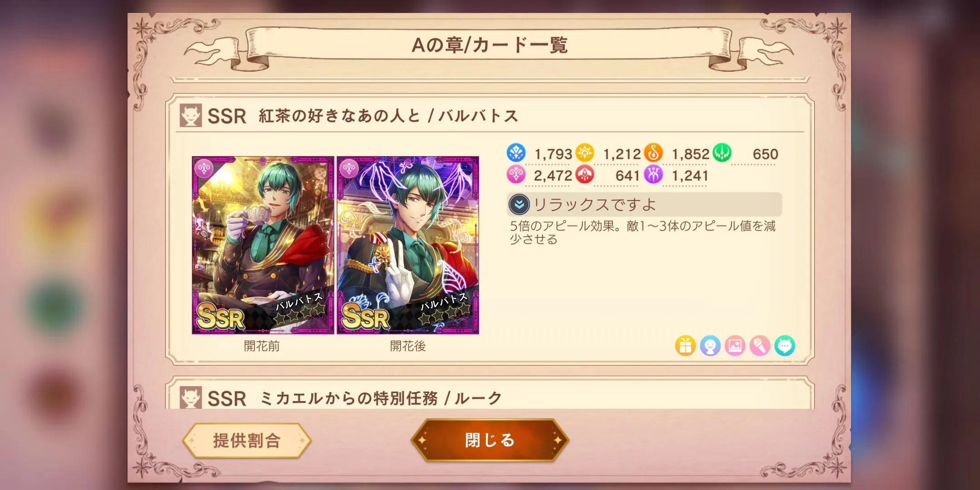980x490 pixels.
Task: Click the teal demon chat bubble icon
Action: (x=785, y=346)
